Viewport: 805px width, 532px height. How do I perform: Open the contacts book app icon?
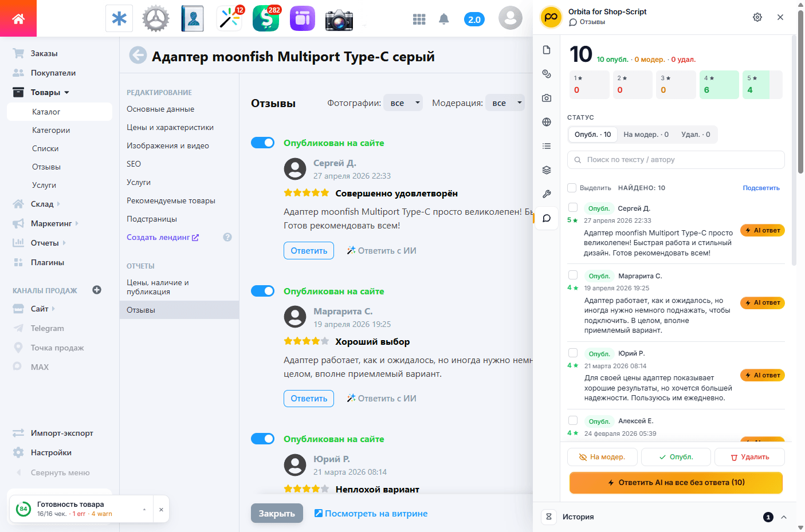pos(193,18)
